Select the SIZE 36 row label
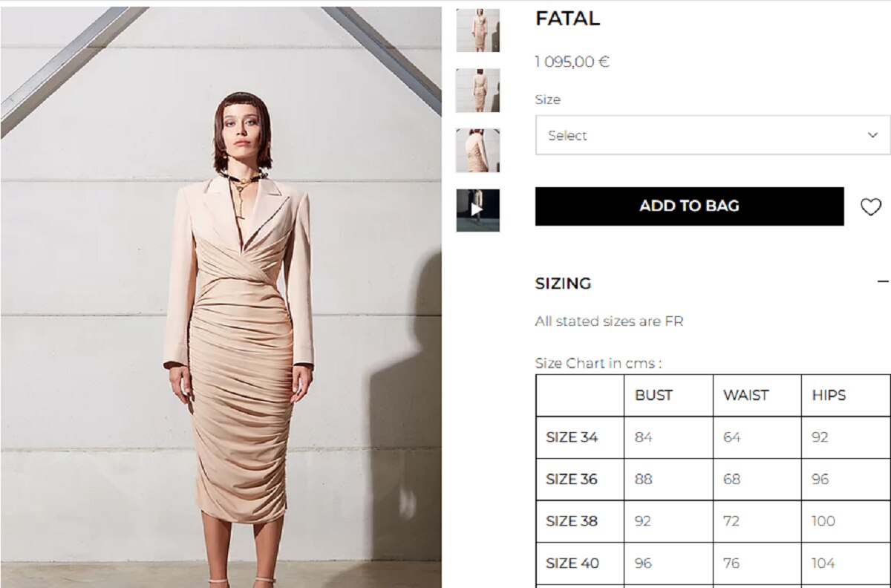Viewport: 891px width, 588px height. click(572, 479)
